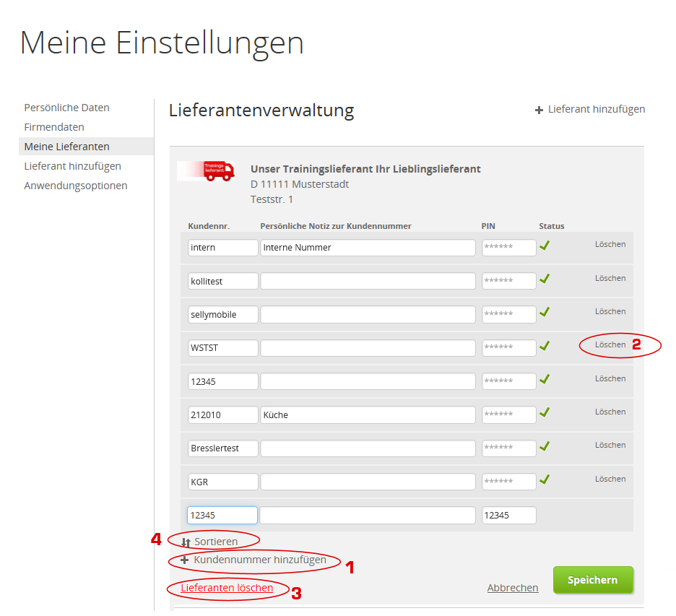The height and width of the screenshot is (616, 676).
Task: Save changes with the green Speichern button
Action: pyautogui.click(x=593, y=580)
